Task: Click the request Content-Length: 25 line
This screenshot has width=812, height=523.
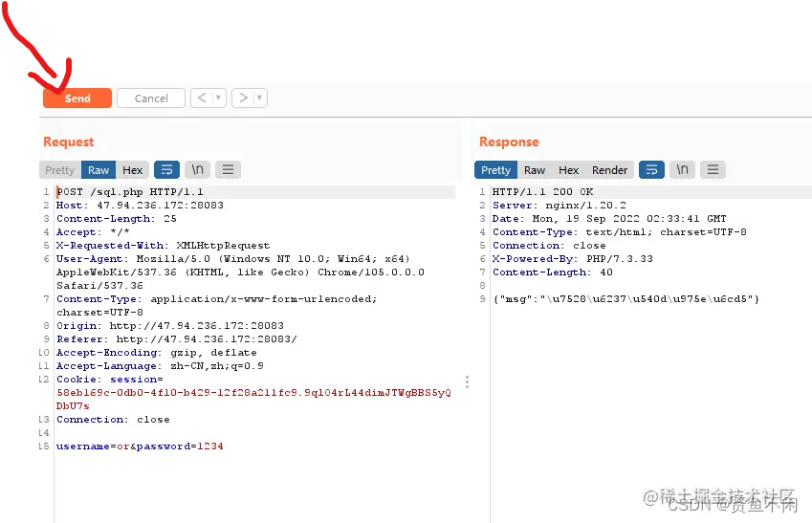Action: tap(117, 219)
